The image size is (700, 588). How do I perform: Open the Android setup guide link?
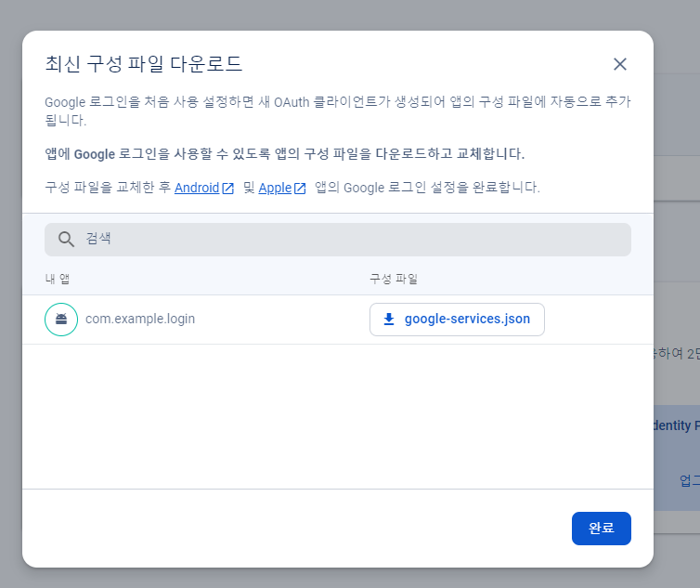coord(197,188)
